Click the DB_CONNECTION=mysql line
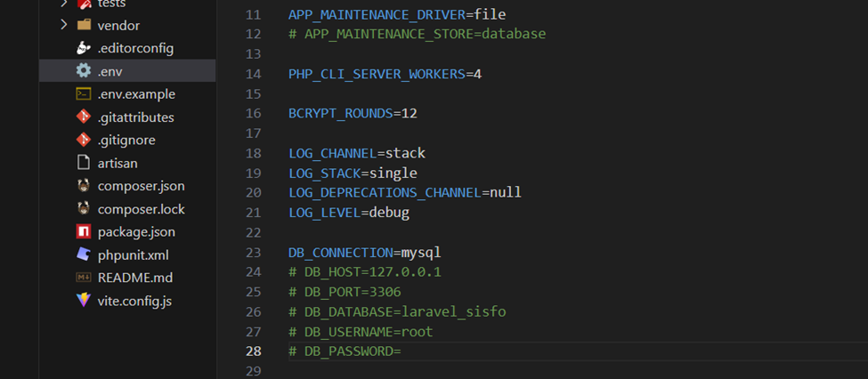This screenshot has width=868, height=379. 364,253
